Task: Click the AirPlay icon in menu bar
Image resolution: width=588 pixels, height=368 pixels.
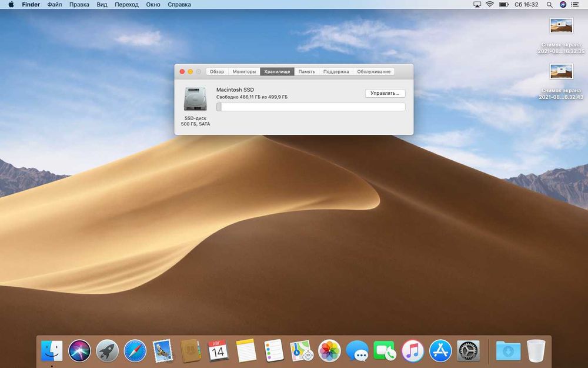Action: point(477,5)
